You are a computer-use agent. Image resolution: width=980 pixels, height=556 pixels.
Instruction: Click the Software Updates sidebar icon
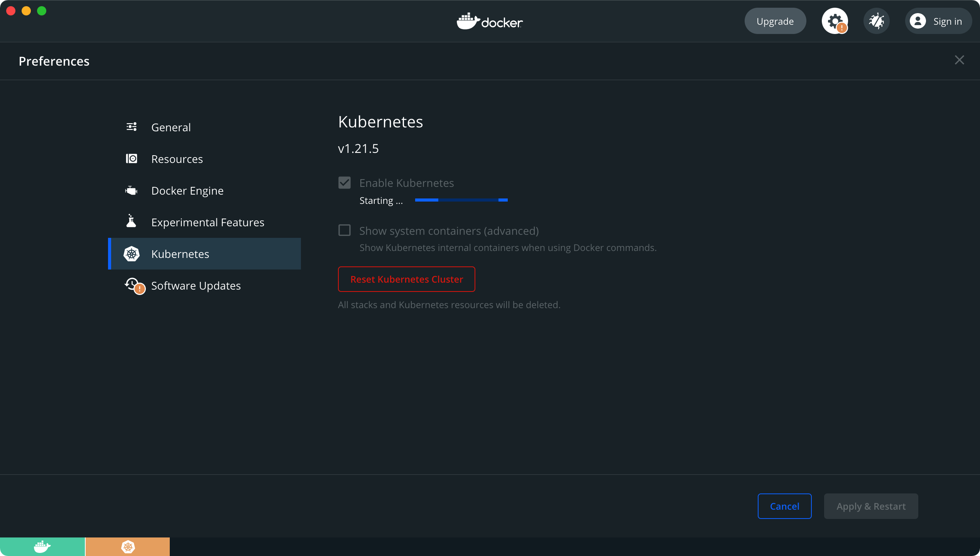coord(132,285)
